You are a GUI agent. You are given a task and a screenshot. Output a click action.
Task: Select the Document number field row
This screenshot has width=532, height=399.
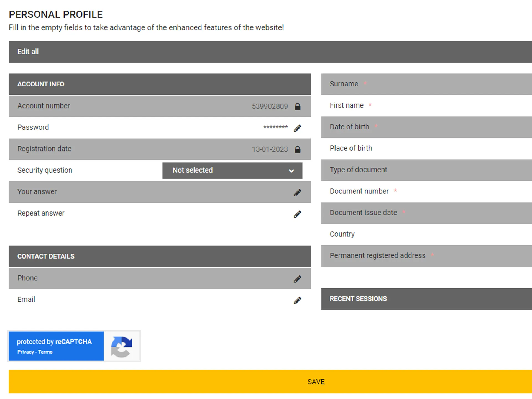[x=427, y=191]
